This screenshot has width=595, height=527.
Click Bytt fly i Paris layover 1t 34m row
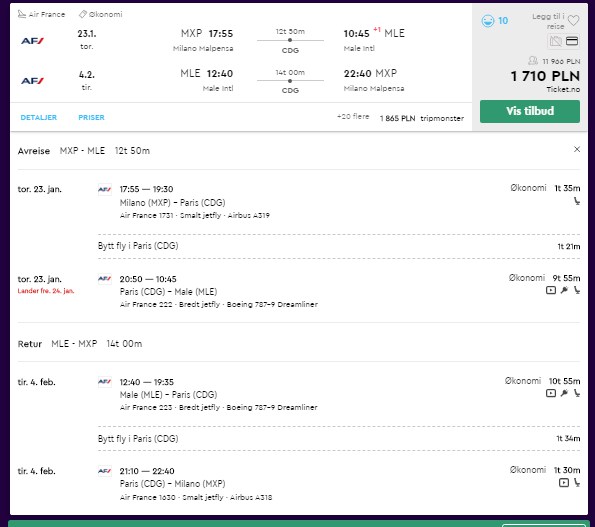[339, 439]
